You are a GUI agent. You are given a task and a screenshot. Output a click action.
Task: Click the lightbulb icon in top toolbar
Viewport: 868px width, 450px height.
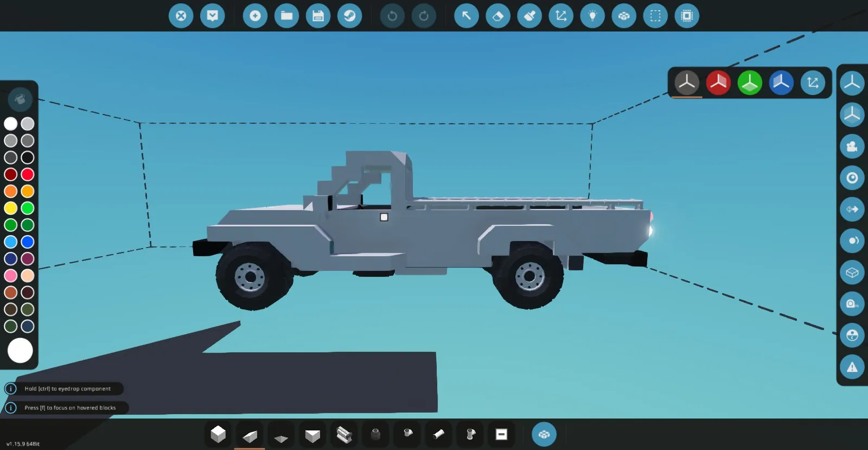pyautogui.click(x=592, y=16)
